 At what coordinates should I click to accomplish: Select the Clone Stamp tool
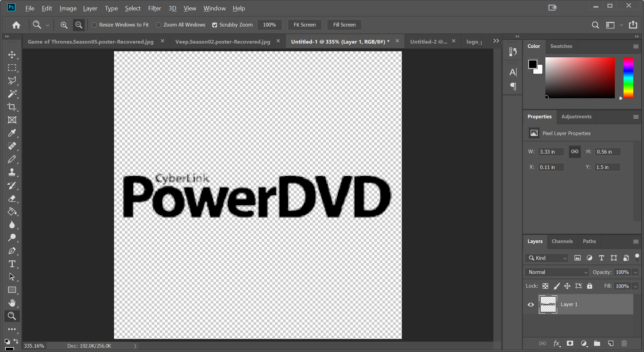[12, 172]
